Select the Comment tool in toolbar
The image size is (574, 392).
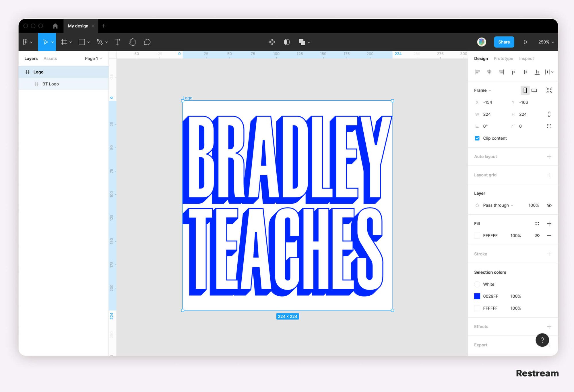pos(147,42)
